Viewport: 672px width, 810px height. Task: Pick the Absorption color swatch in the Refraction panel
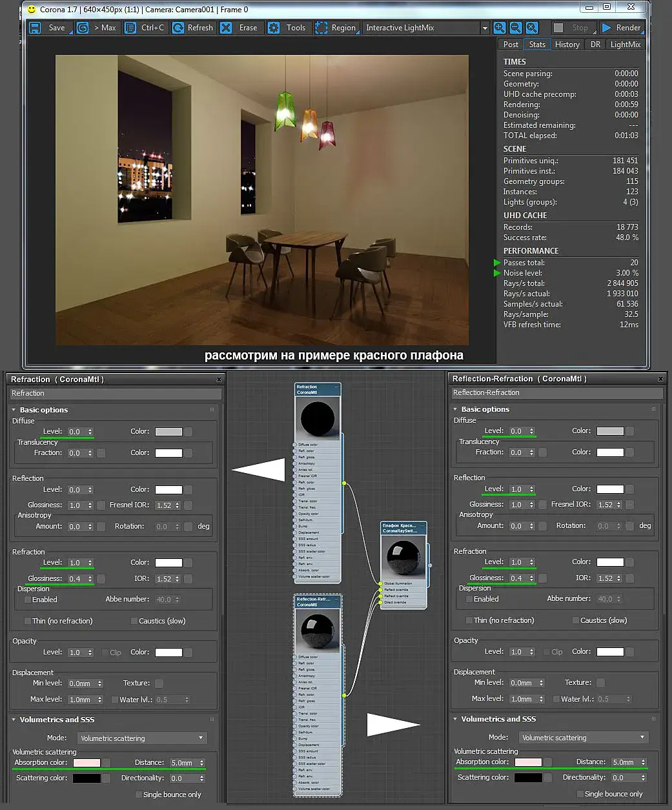click(x=87, y=763)
